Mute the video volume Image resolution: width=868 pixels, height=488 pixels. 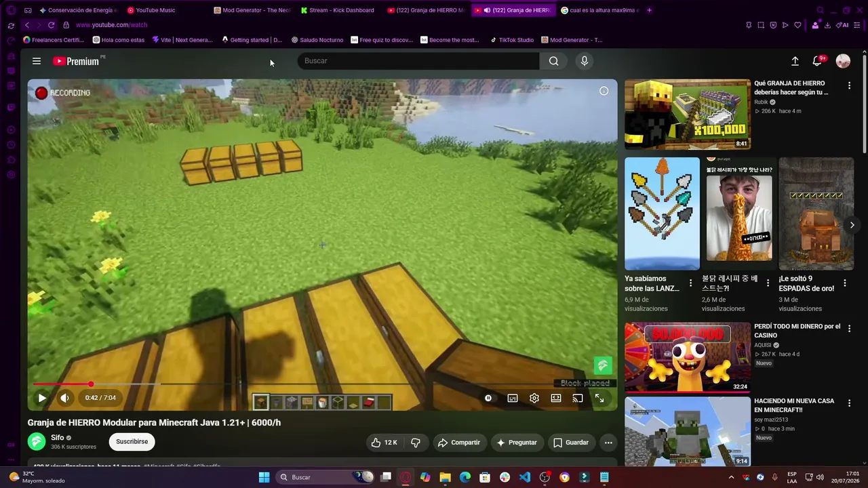tap(64, 398)
